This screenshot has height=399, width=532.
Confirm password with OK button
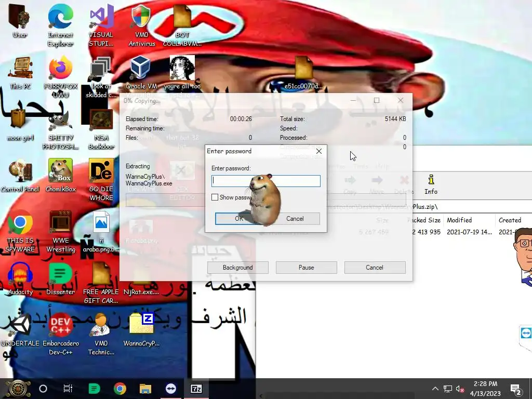coord(239,219)
